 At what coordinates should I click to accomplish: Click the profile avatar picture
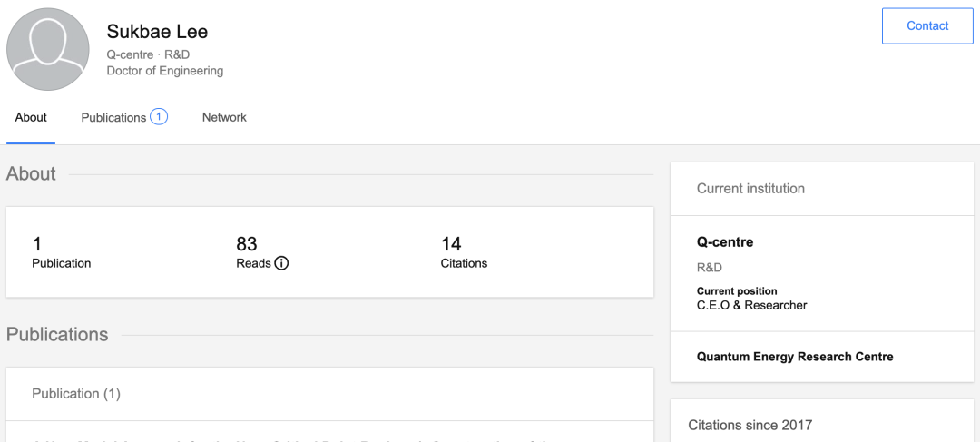(48, 49)
